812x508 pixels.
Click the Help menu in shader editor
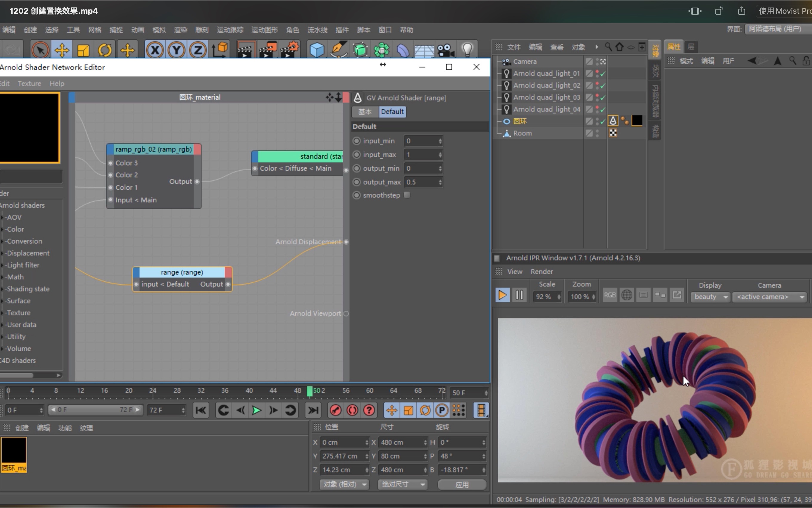click(x=56, y=83)
